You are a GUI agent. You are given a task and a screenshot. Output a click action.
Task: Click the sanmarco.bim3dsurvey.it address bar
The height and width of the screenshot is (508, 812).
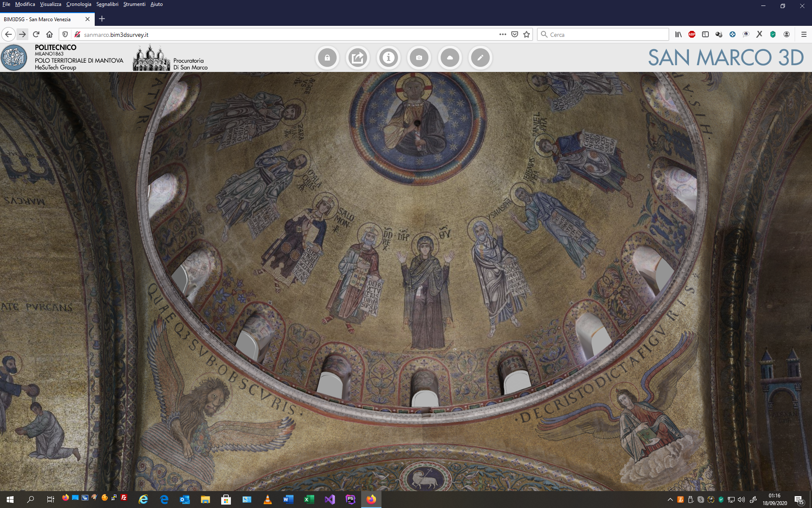288,35
